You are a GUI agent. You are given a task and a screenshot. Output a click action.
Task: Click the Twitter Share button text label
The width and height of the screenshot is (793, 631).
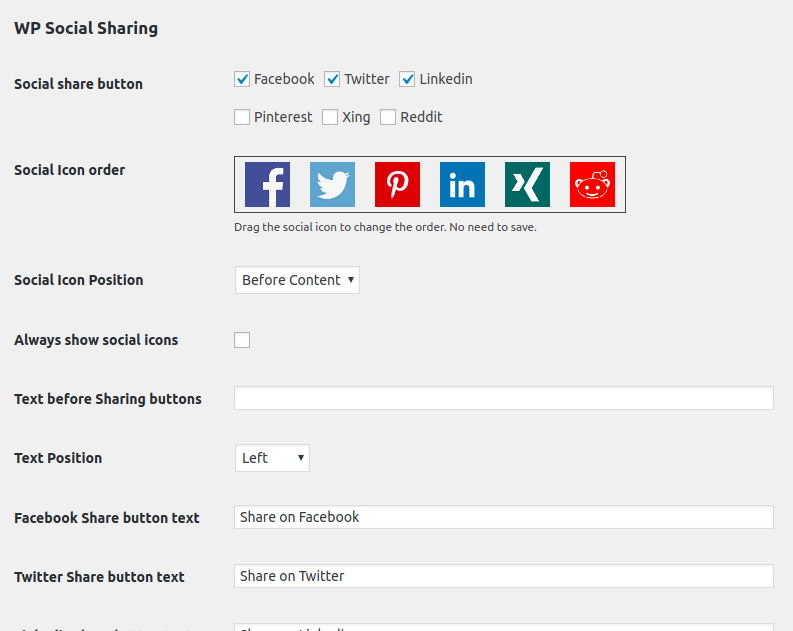99,577
